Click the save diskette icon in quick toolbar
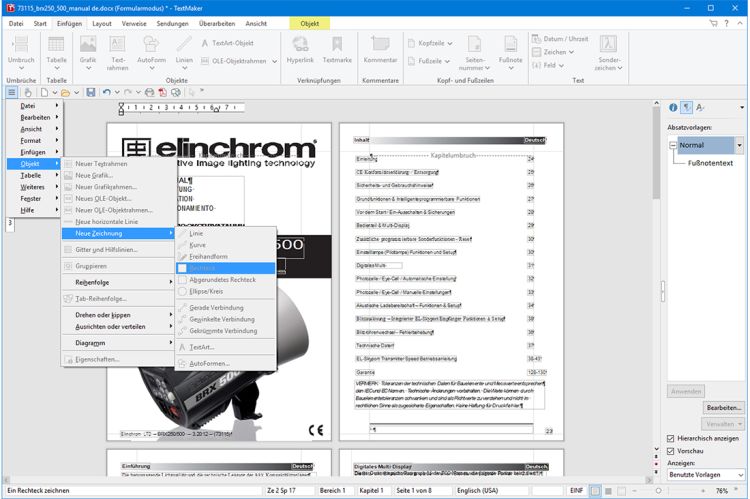This screenshot has height=499, width=750. (x=90, y=92)
